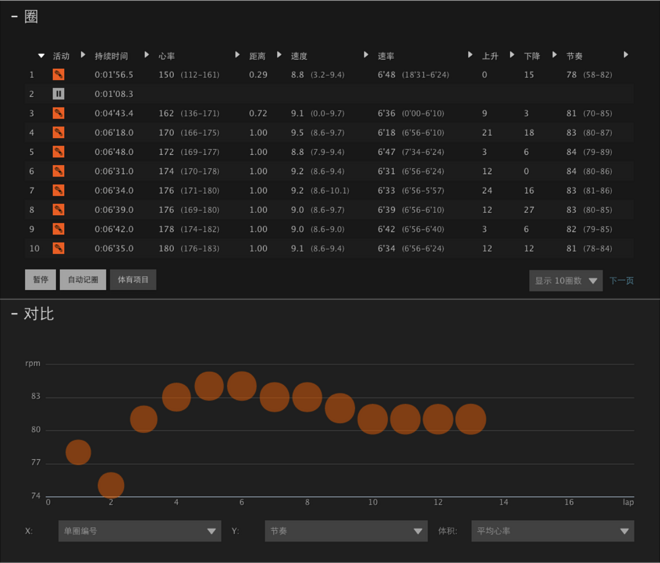Click the column selector arrow above lap numbers

[41, 56]
